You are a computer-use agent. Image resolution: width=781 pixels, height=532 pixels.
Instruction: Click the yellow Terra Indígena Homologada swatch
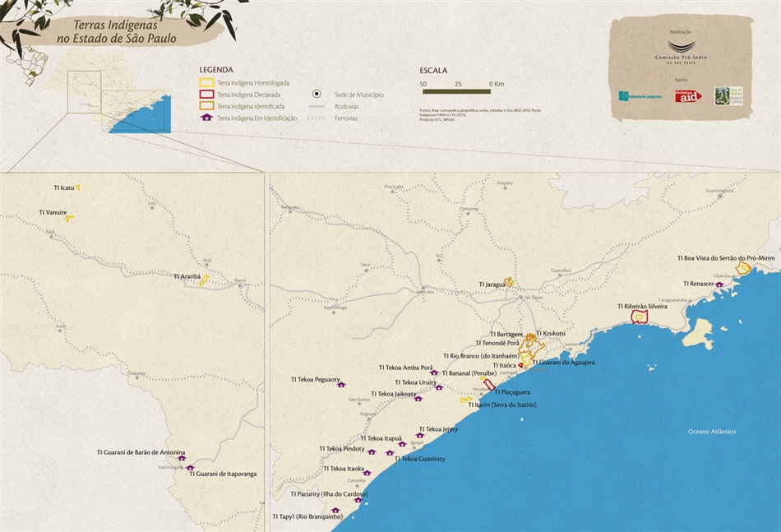point(206,83)
